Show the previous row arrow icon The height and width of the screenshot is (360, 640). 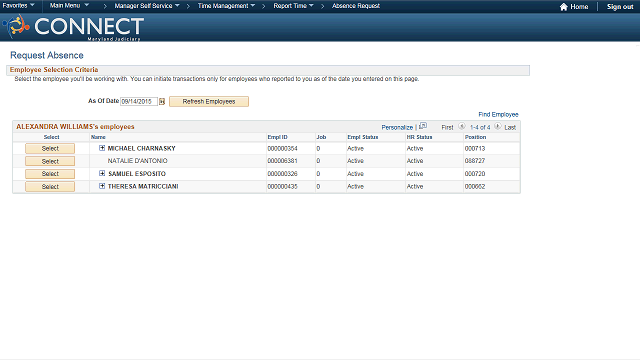click(462, 127)
